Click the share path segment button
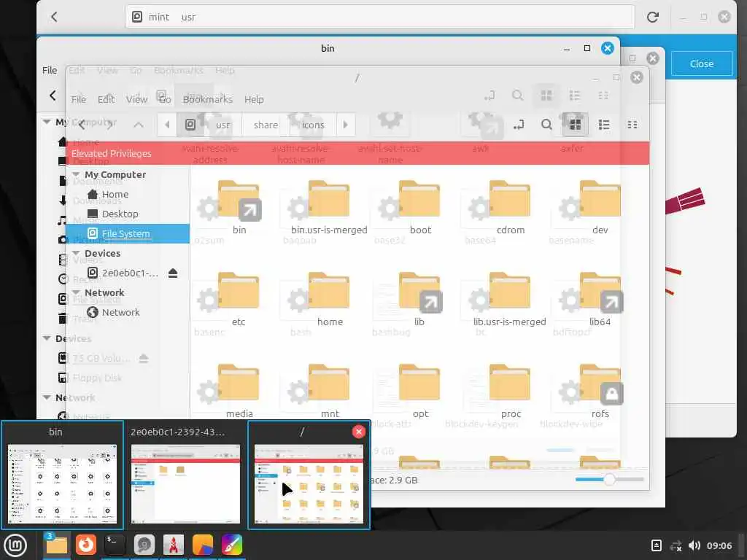The width and height of the screenshot is (747, 560). [266, 125]
